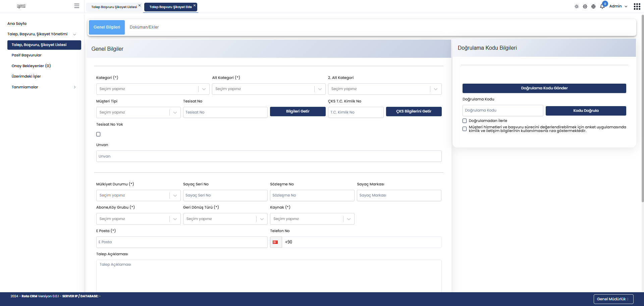Click the Bilgileri Getir button
The image size is (644, 306).
click(298, 112)
